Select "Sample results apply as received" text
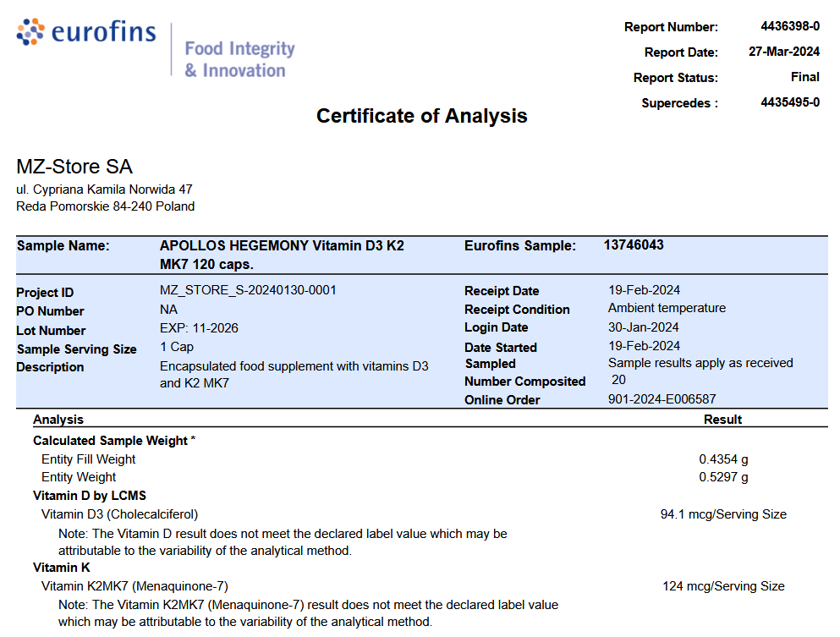Viewport: 840px width, 637px height. (700, 363)
